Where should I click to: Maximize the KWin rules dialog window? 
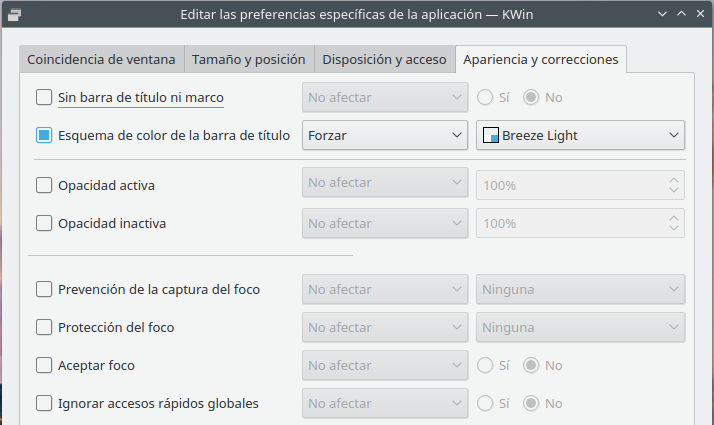coord(680,14)
